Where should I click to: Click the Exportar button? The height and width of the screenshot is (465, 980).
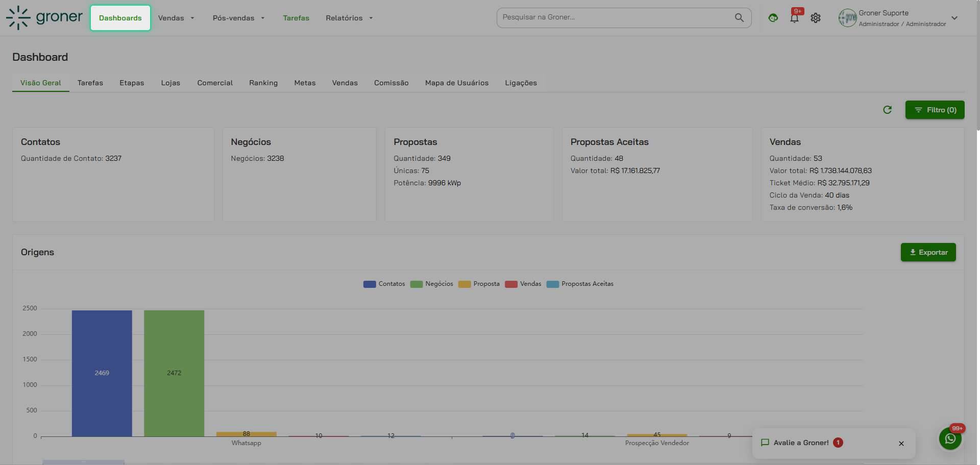pyautogui.click(x=928, y=252)
